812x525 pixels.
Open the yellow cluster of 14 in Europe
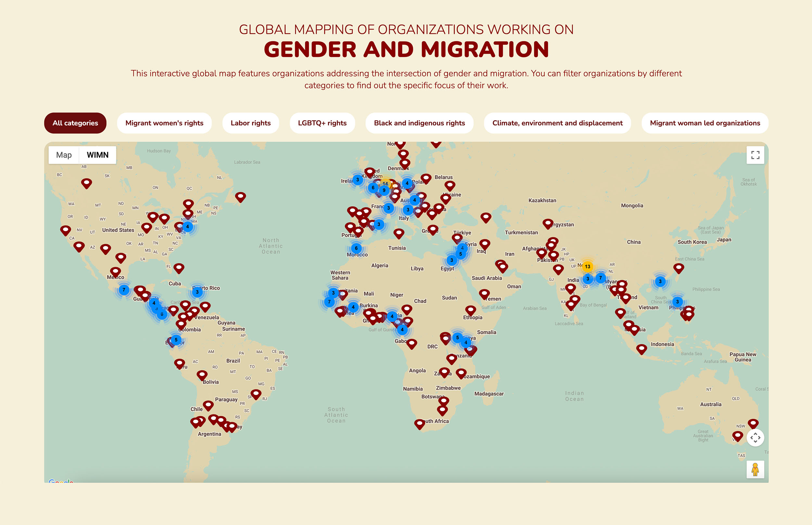pyautogui.click(x=385, y=184)
